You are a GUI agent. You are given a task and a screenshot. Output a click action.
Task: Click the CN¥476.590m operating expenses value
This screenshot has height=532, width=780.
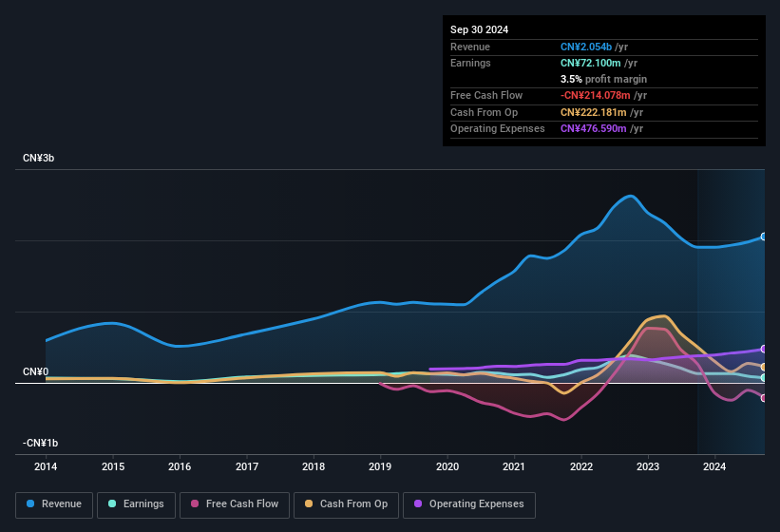click(x=594, y=129)
